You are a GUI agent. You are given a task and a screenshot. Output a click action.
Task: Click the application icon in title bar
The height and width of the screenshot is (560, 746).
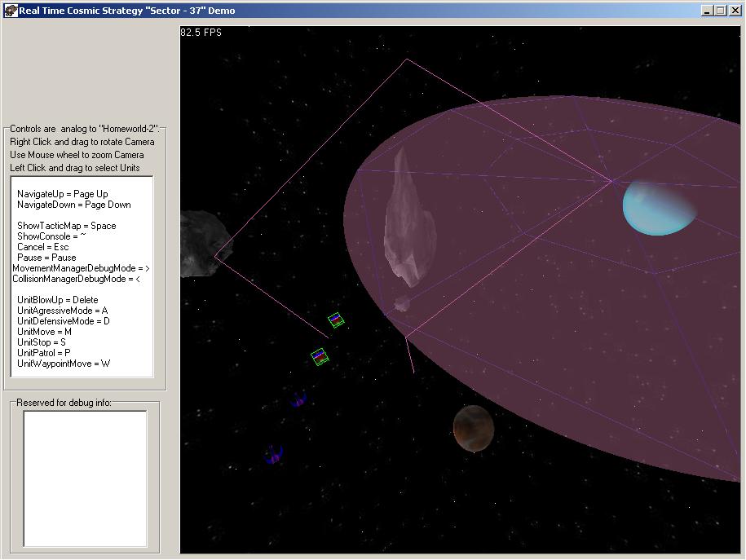point(11,11)
